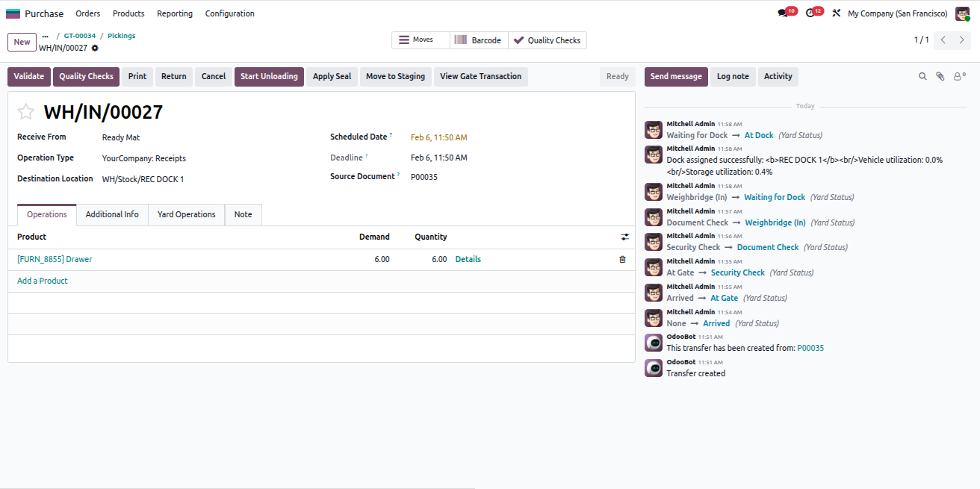This screenshot has height=489, width=980.
Task: Click the Dock assigned successfully message
Action: click(x=804, y=166)
